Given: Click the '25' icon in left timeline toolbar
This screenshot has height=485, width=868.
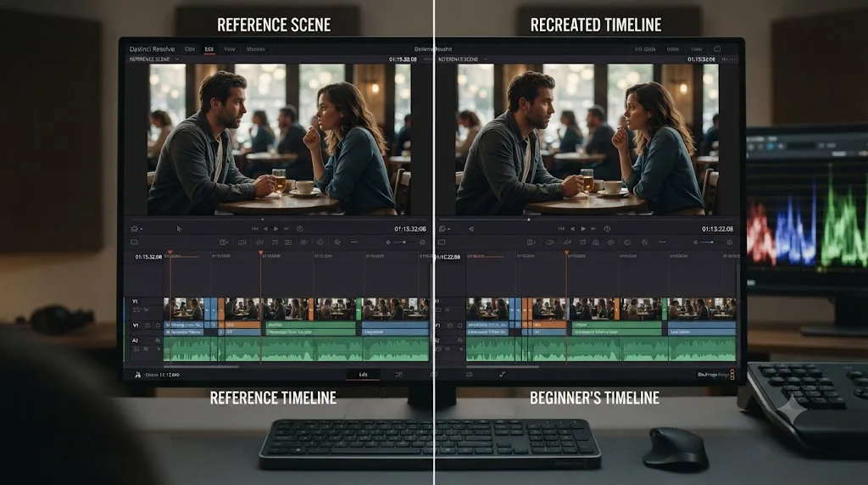Looking at the screenshot, I should (x=275, y=242).
